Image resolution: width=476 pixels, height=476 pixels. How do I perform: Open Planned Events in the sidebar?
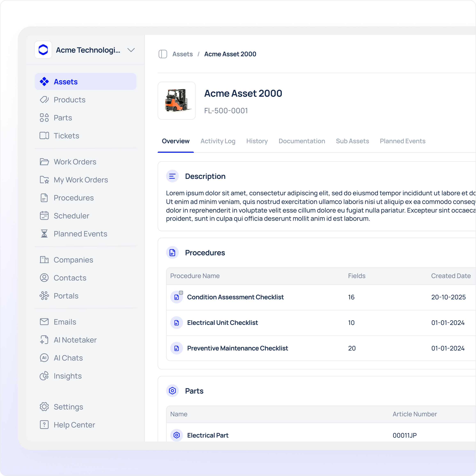(x=80, y=234)
